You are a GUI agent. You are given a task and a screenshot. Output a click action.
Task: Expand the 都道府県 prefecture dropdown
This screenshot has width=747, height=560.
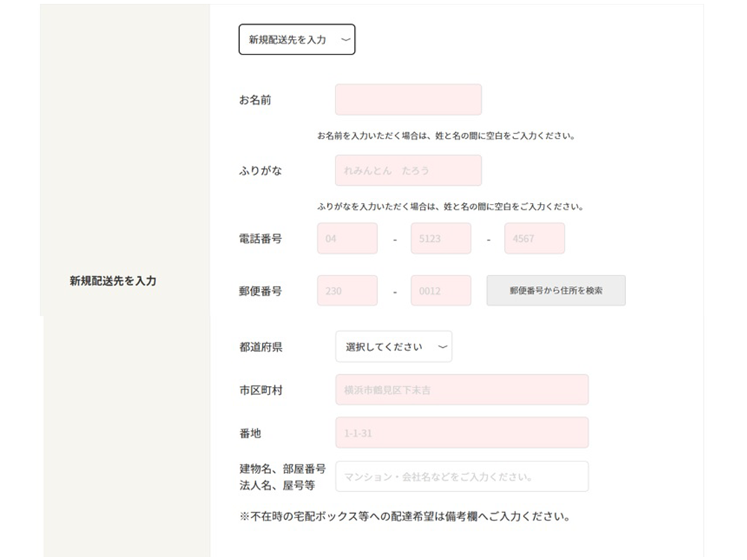394,346
